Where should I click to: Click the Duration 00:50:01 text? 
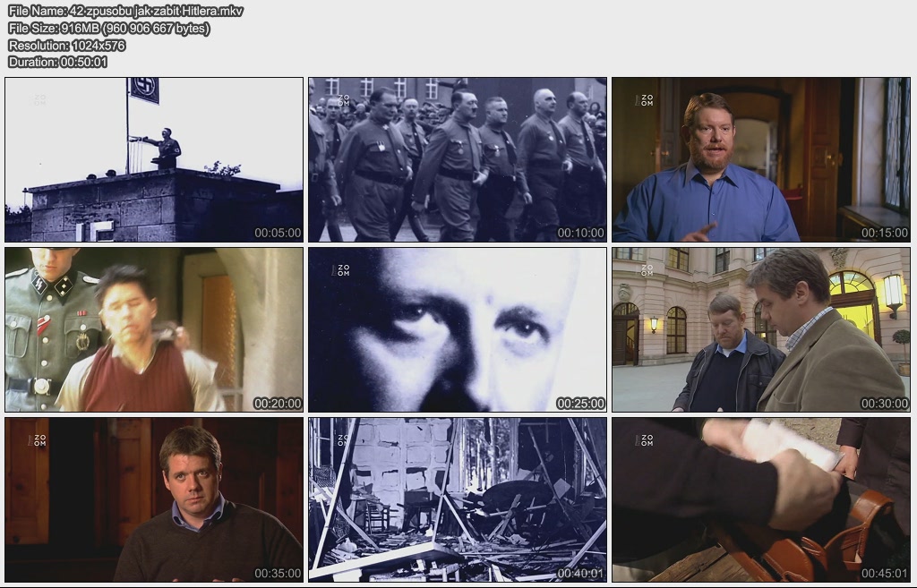tap(58, 62)
